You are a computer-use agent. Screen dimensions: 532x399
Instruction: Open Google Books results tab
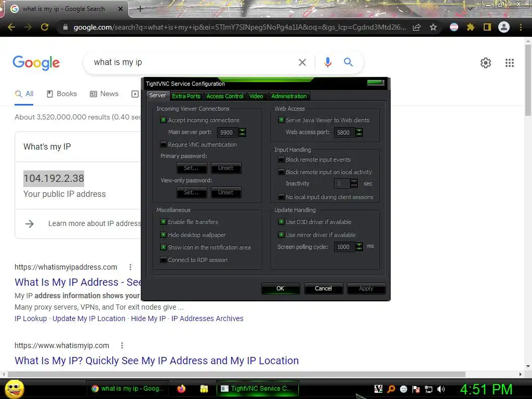coord(62,94)
